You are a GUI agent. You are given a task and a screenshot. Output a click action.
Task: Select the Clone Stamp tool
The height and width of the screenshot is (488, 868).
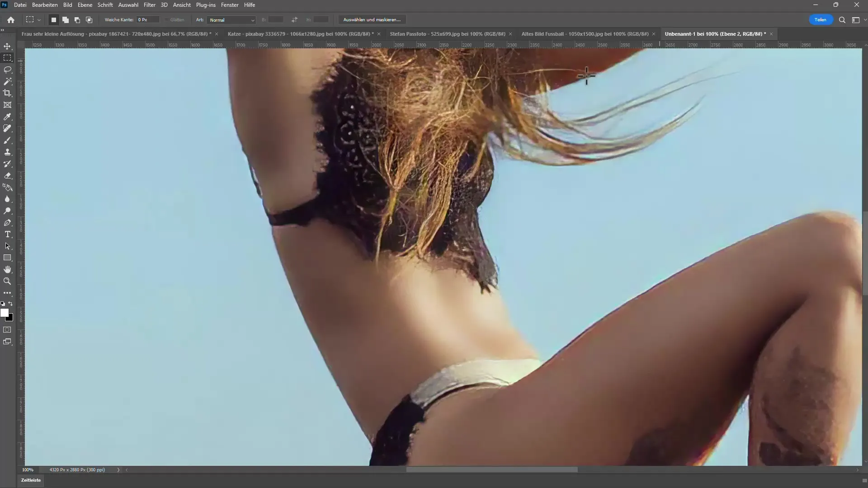click(x=8, y=152)
